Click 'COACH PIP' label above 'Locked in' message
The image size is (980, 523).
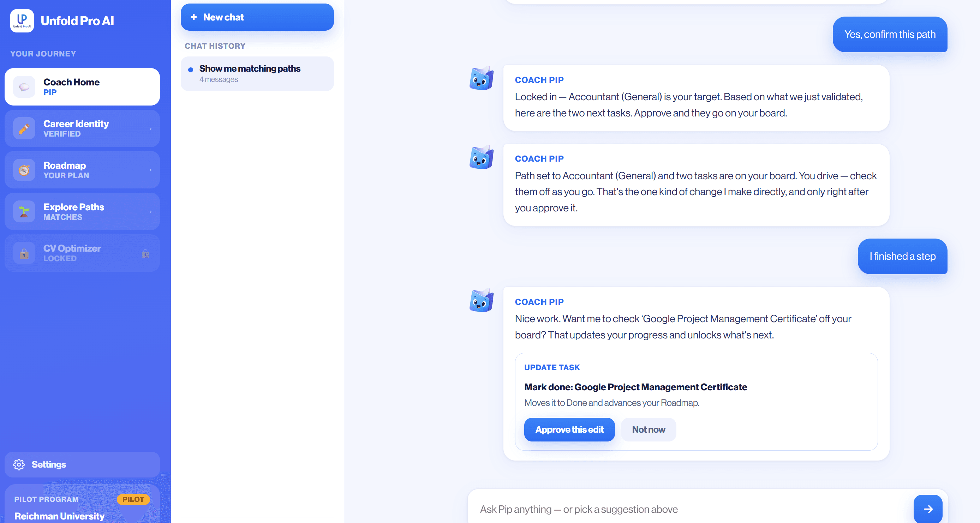539,80
